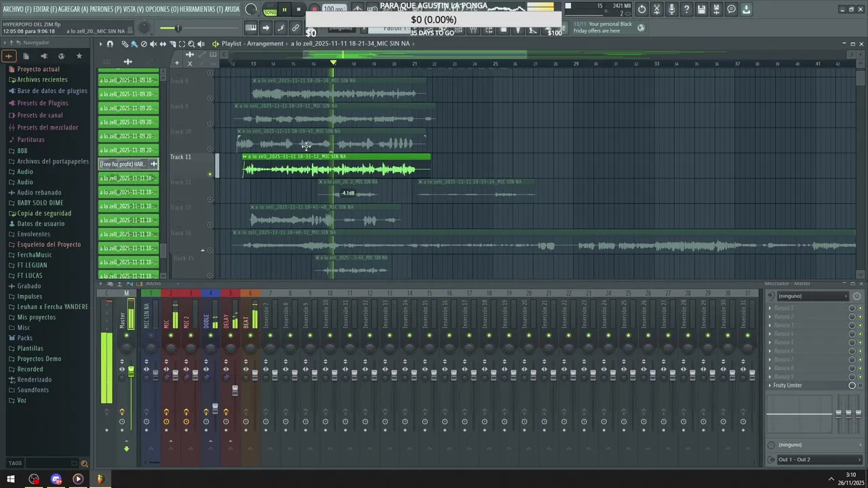Expand the Proyecto actual browser folder
The height and width of the screenshot is (488, 868).
point(38,69)
